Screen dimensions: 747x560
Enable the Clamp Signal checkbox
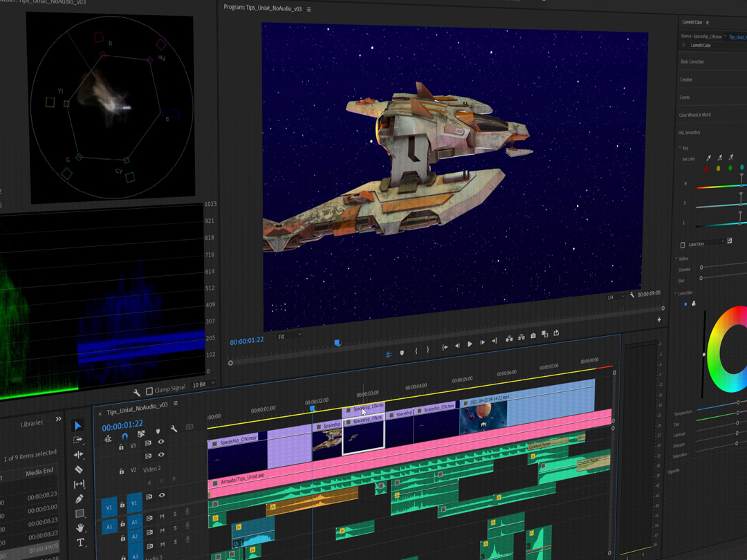point(149,391)
